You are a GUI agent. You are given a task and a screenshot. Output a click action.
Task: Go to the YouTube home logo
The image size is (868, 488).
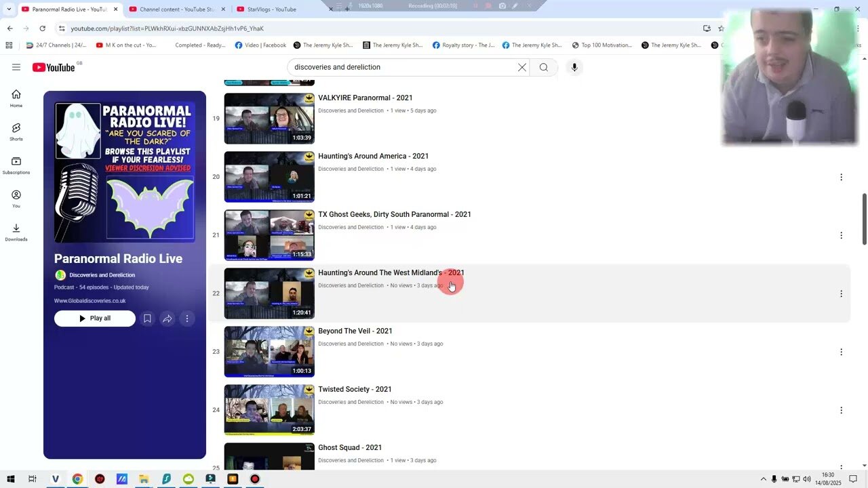(54, 67)
